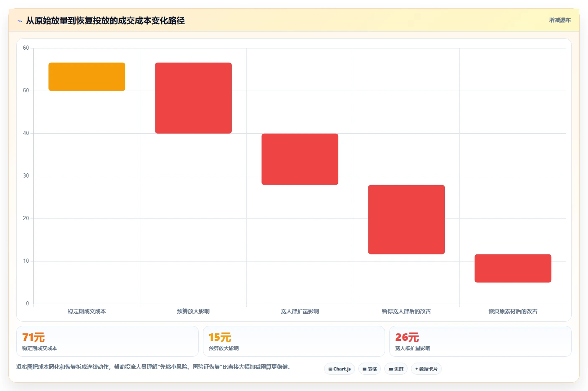Click the 数据卡片 tag
The image size is (588, 391).
point(426,369)
